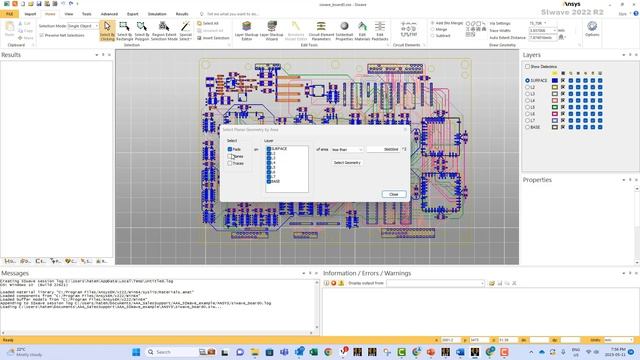Toggle Show Dielectrics checkbox
The image size is (640, 360).
click(527, 67)
